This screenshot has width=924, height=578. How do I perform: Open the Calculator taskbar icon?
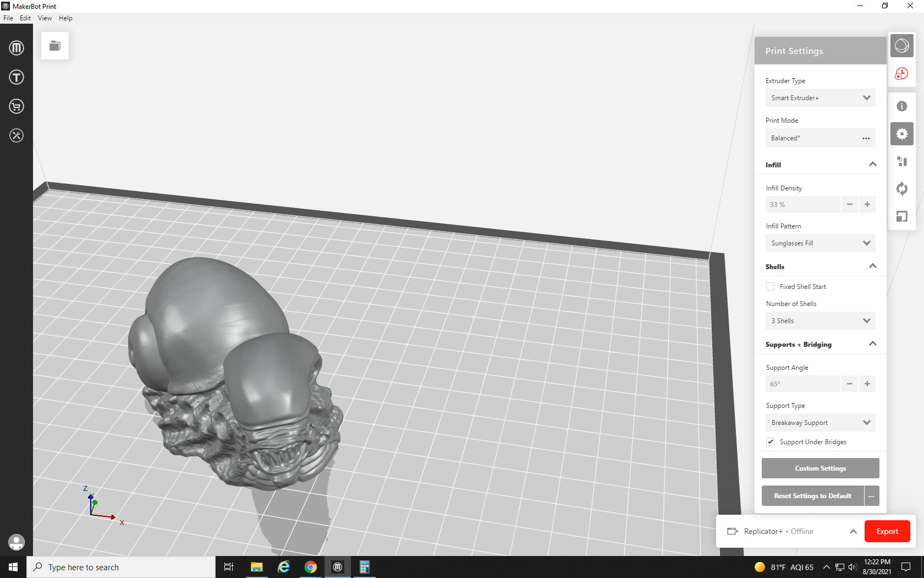pyautogui.click(x=365, y=567)
